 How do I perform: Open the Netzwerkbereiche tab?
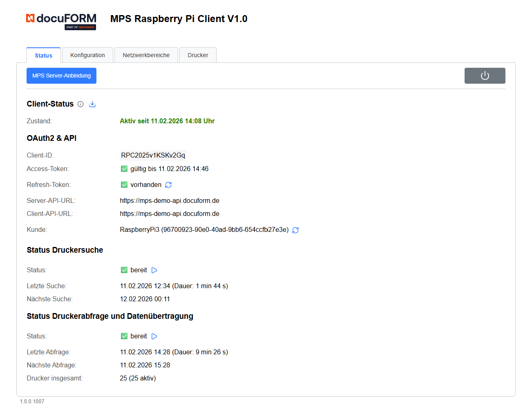146,55
